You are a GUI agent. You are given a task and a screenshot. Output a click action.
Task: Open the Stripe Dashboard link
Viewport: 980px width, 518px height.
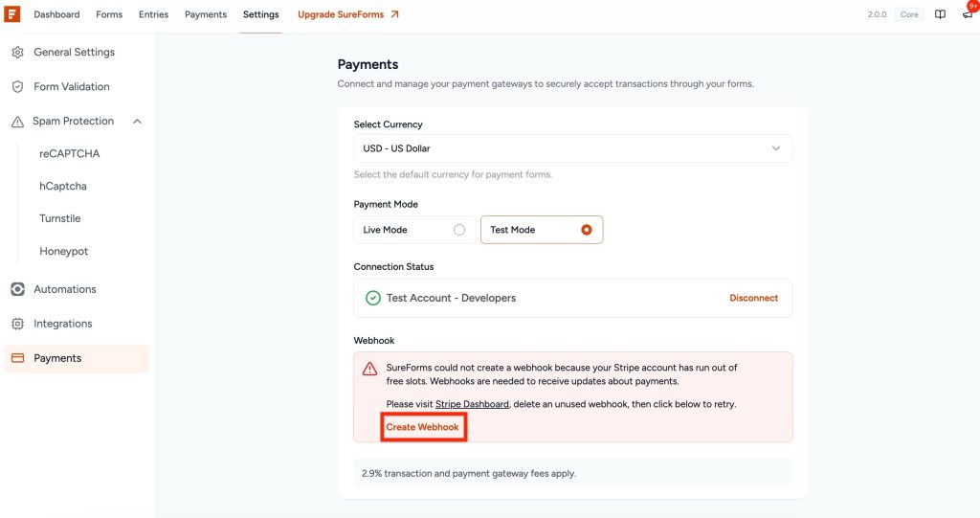tap(472, 405)
